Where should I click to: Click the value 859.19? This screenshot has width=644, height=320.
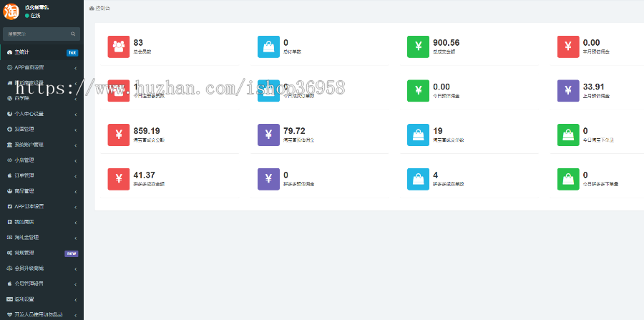[x=147, y=131]
